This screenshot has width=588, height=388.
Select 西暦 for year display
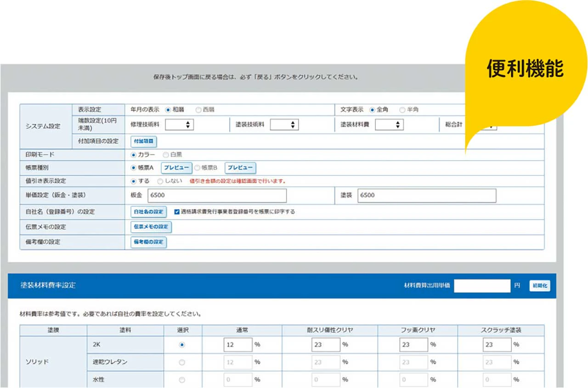click(x=198, y=110)
